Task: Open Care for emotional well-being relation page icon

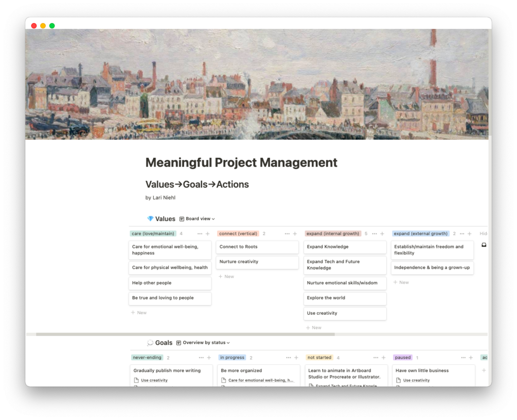Action: click(x=224, y=380)
